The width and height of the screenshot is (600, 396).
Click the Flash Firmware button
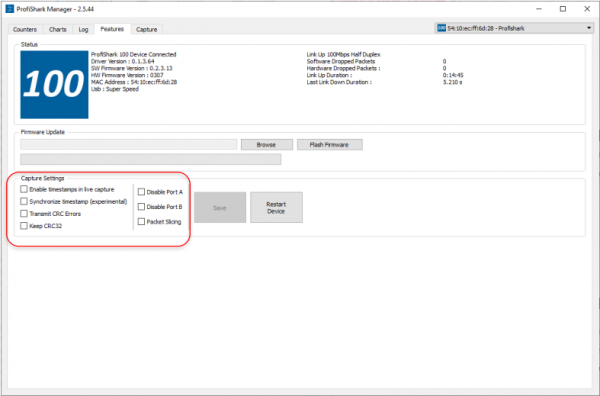329,145
